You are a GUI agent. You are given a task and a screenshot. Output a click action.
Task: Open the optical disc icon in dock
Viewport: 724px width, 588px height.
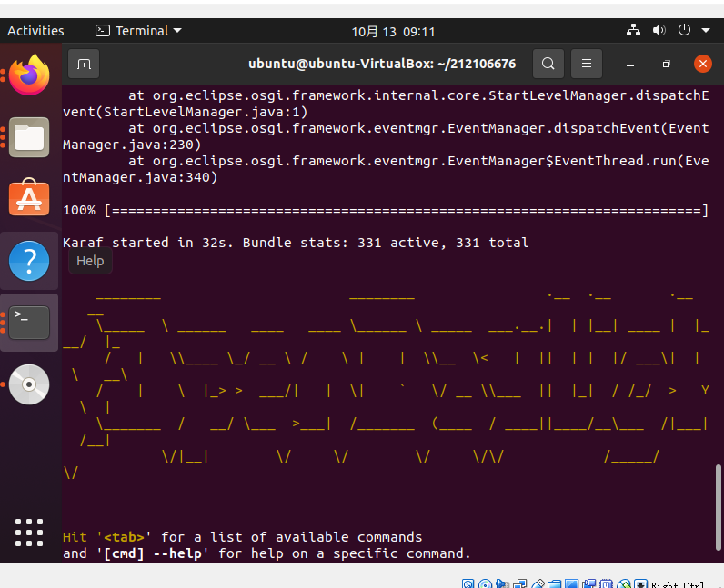[x=29, y=384]
